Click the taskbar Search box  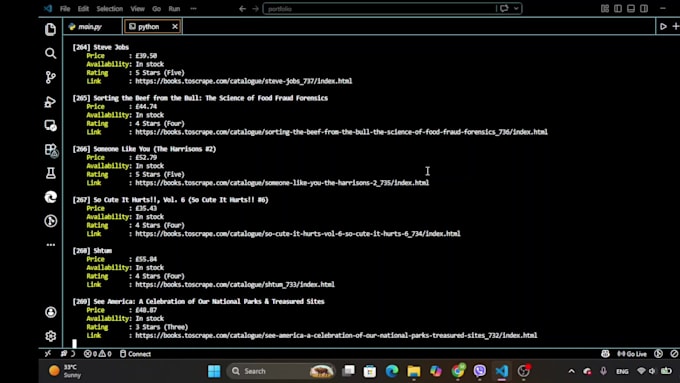281,371
